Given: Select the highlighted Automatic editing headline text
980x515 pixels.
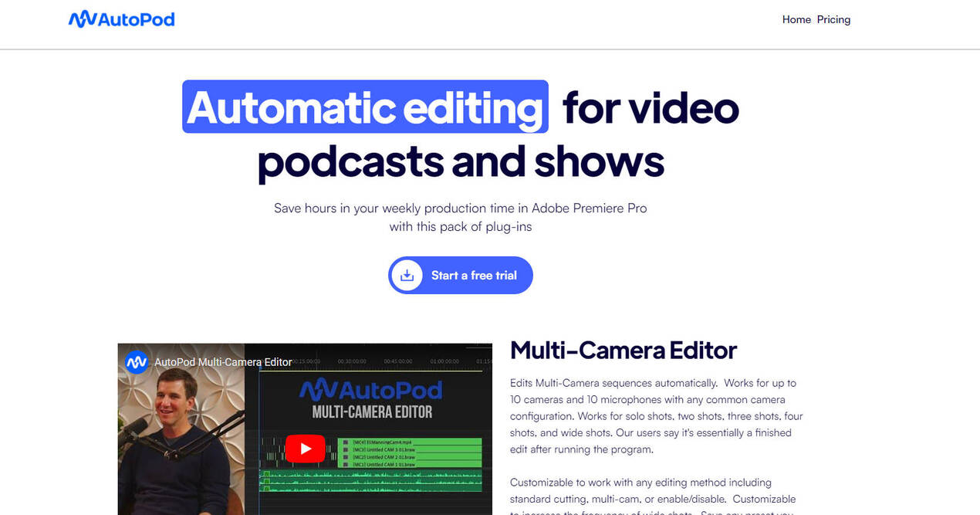Looking at the screenshot, I should pyautogui.click(x=364, y=107).
